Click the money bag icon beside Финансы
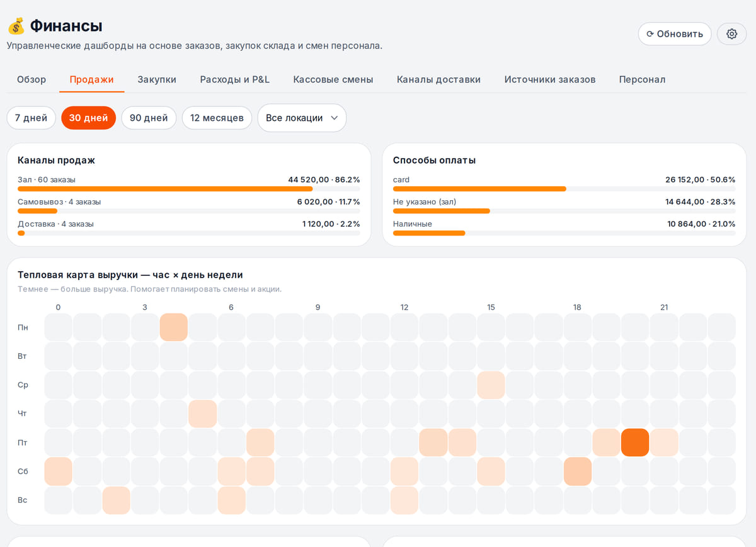The image size is (756, 547). pyautogui.click(x=16, y=26)
